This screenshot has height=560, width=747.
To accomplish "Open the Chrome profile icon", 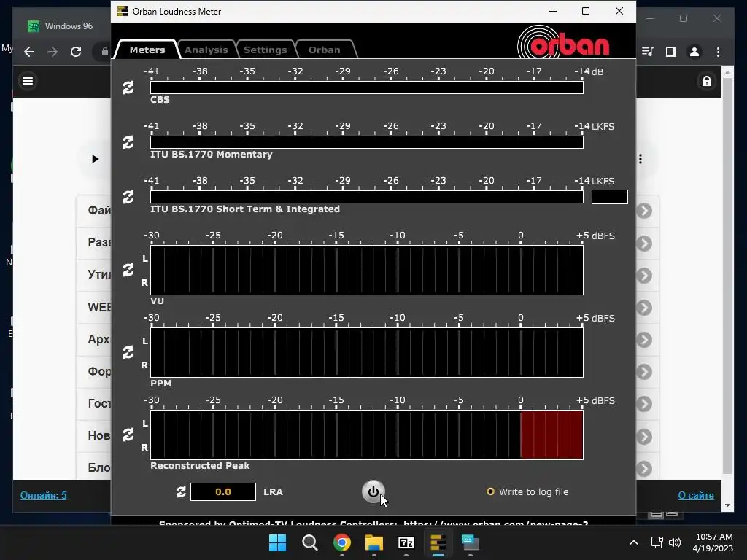I will pyautogui.click(x=694, y=52).
